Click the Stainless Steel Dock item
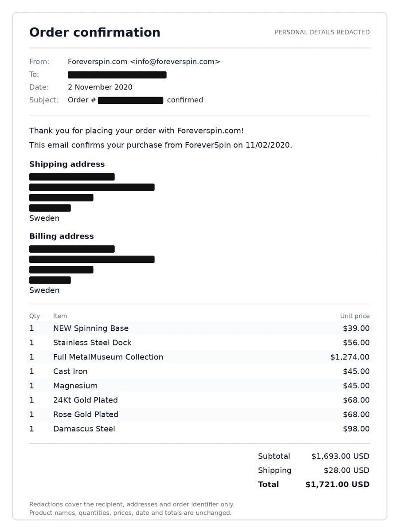The image size is (399, 532). pyautogui.click(x=92, y=343)
